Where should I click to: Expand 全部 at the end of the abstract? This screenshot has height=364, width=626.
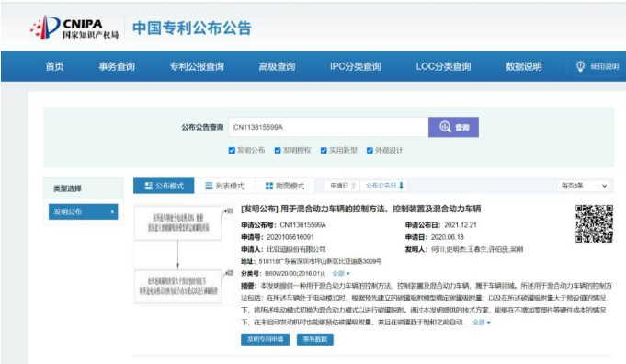point(482,322)
